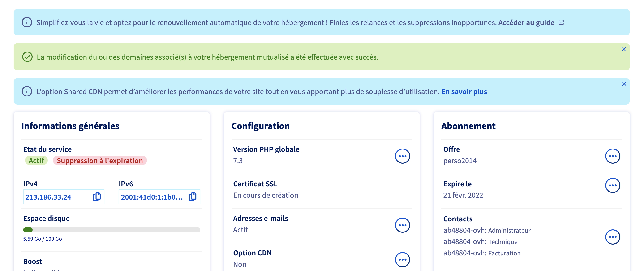Screen dimensions: 644x271
Task: Dismiss the green success notification
Action: point(623,49)
